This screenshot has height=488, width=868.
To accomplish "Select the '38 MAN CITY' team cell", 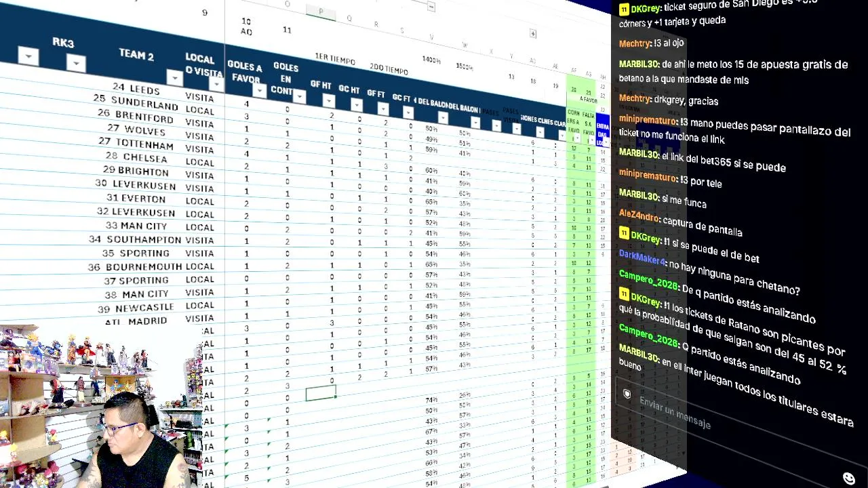I will 136,293.
